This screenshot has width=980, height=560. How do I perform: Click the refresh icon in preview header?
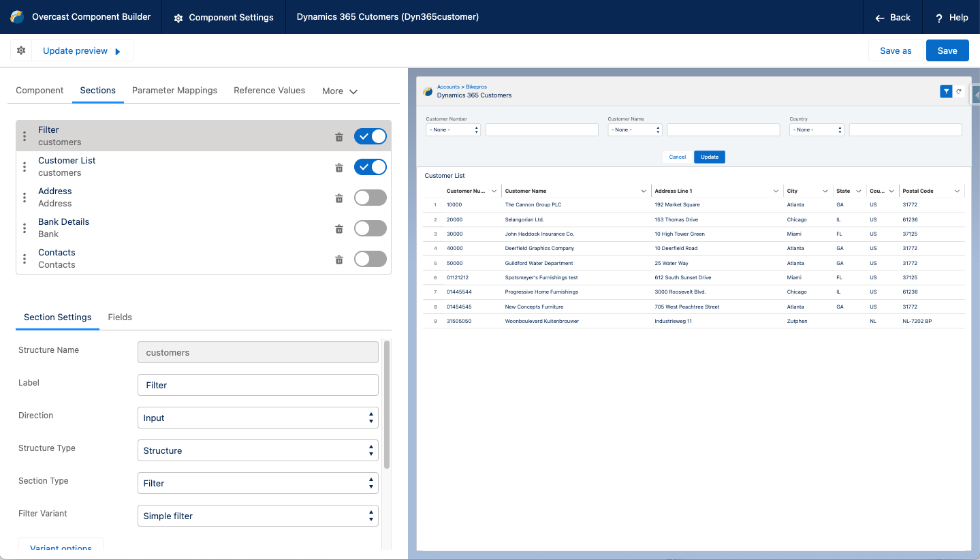[x=959, y=91]
